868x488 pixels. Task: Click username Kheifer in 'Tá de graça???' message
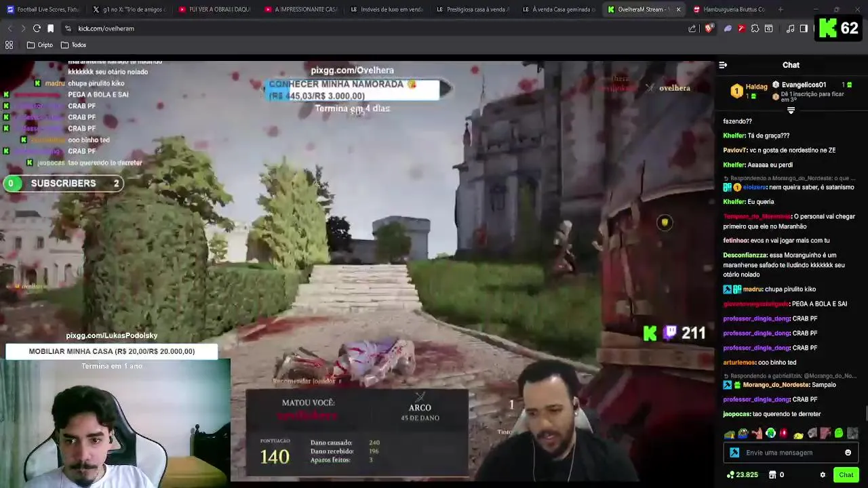click(x=734, y=136)
